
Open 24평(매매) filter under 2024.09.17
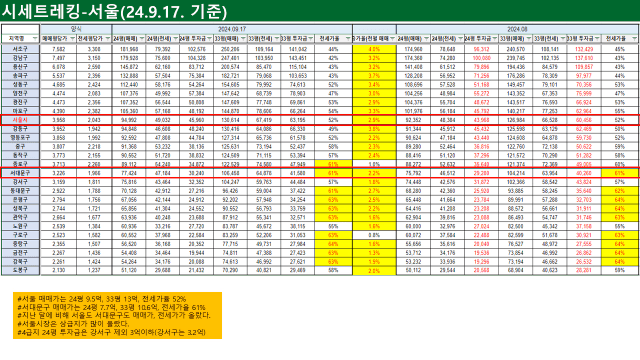(x=142, y=38)
